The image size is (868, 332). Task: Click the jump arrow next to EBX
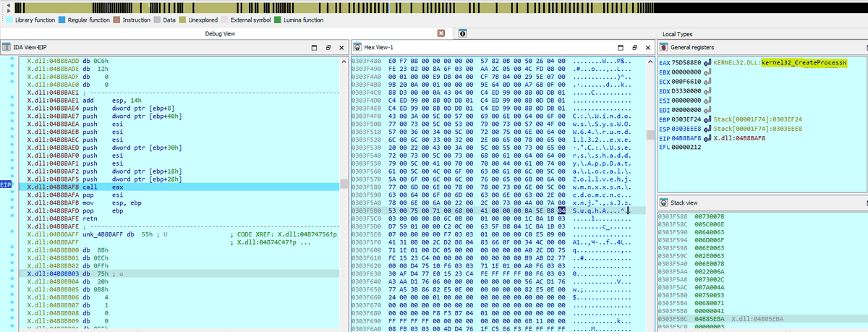pos(706,72)
